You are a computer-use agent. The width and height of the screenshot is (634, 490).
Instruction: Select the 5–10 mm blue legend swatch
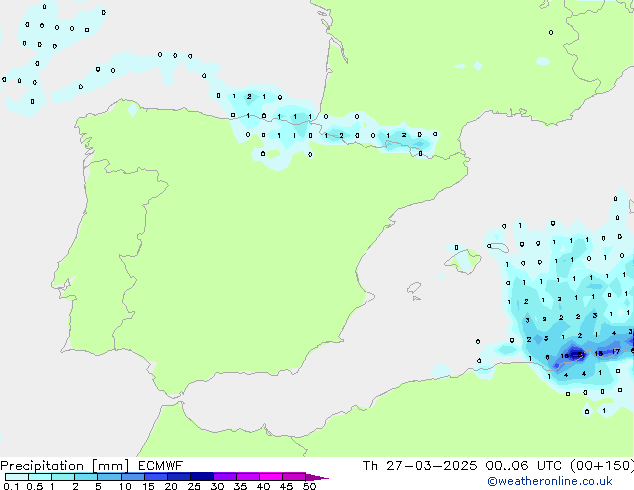click(109, 477)
